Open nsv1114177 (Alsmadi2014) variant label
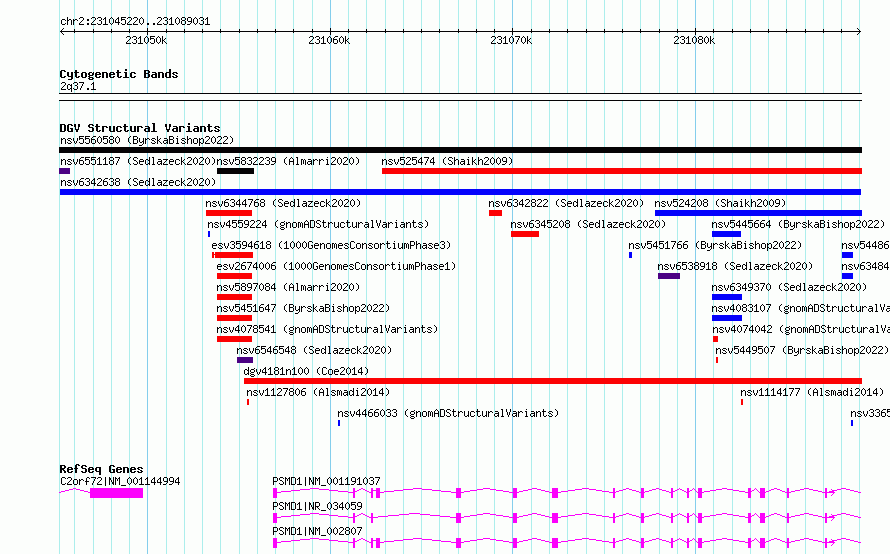The height and width of the screenshot is (554, 890). 812,392
